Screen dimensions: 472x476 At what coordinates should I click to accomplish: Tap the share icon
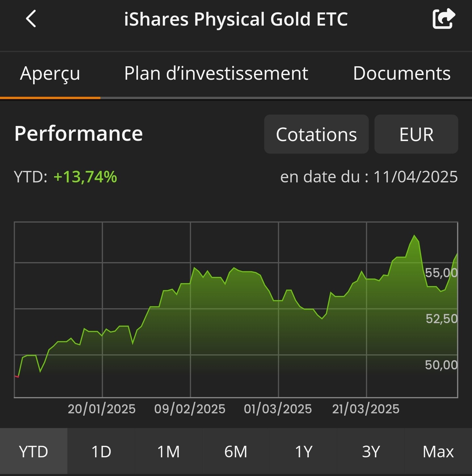(444, 19)
